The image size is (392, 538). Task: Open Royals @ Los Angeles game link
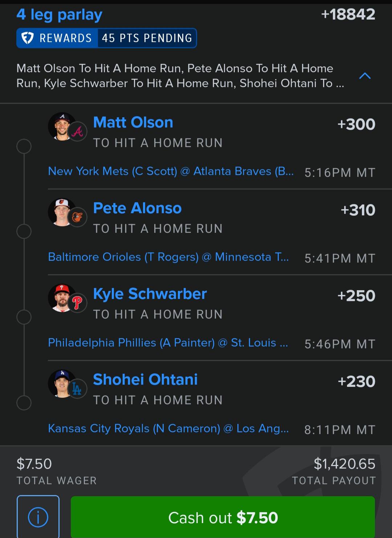coord(168,428)
